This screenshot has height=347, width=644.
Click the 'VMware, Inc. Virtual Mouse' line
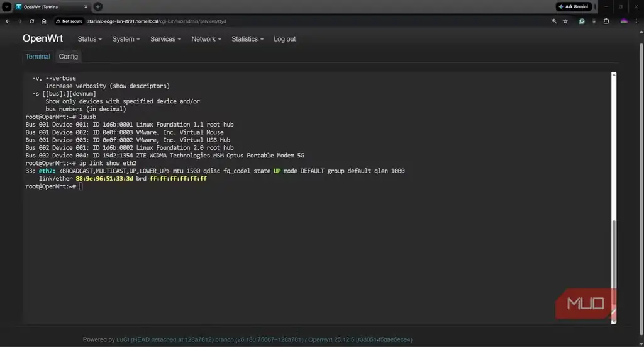(125, 132)
